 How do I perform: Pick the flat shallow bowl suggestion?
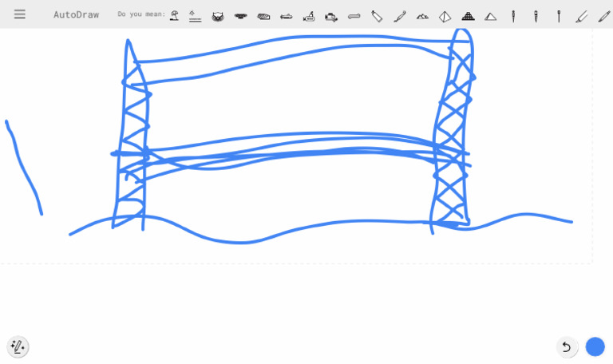pyautogui.click(x=240, y=16)
